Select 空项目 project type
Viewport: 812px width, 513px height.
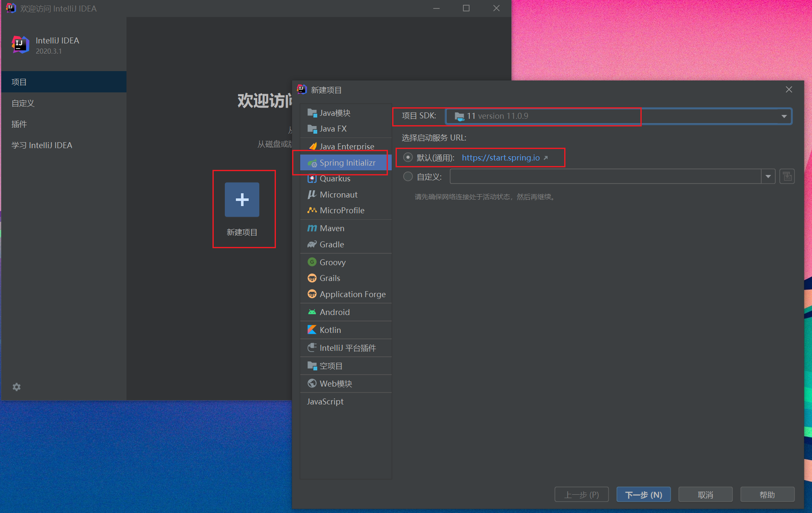(346, 366)
